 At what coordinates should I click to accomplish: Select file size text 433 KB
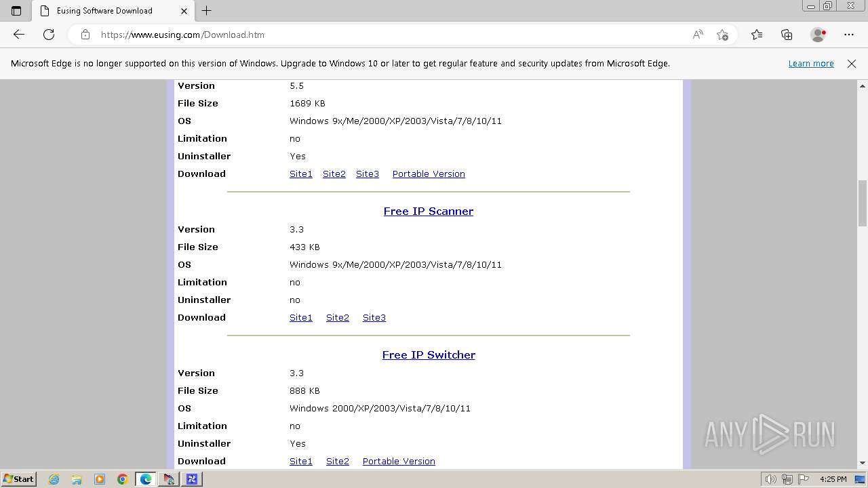(x=304, y=247)
